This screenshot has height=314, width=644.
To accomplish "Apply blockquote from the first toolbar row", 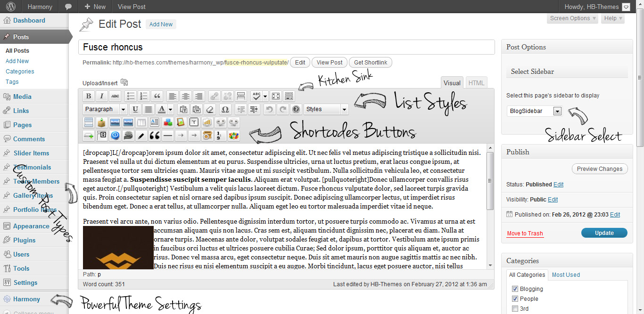I will point(157,96).
